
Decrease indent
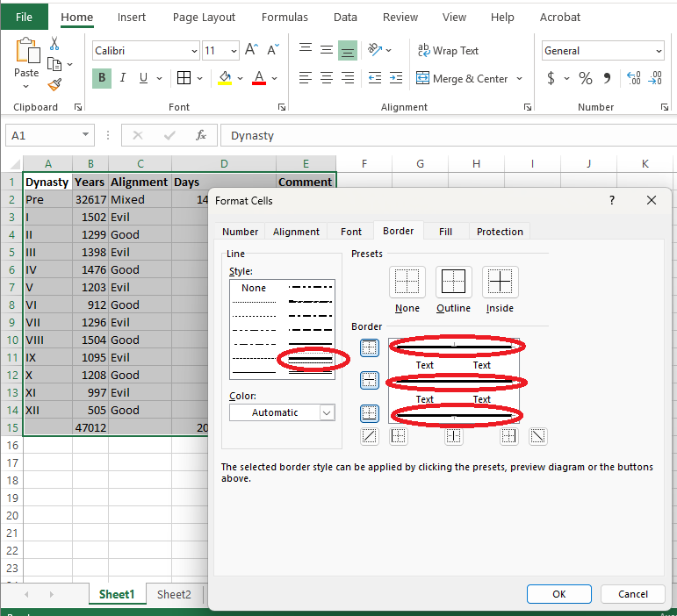(x=375, y=78)
